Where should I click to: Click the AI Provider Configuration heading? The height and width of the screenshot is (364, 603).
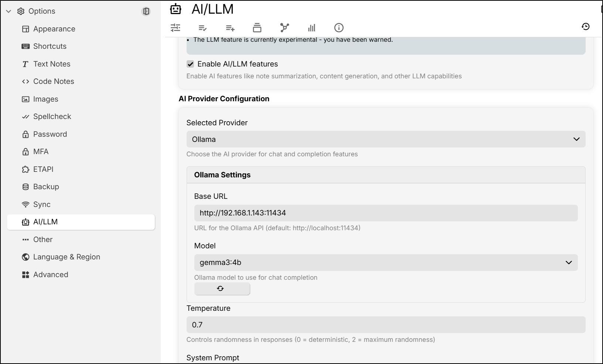tap(224, 99)
